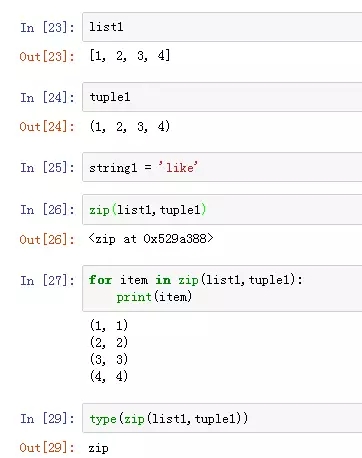Screen dimensions: 362x458
Task: Click the In [29] prompt label
Action: [47, 418]
